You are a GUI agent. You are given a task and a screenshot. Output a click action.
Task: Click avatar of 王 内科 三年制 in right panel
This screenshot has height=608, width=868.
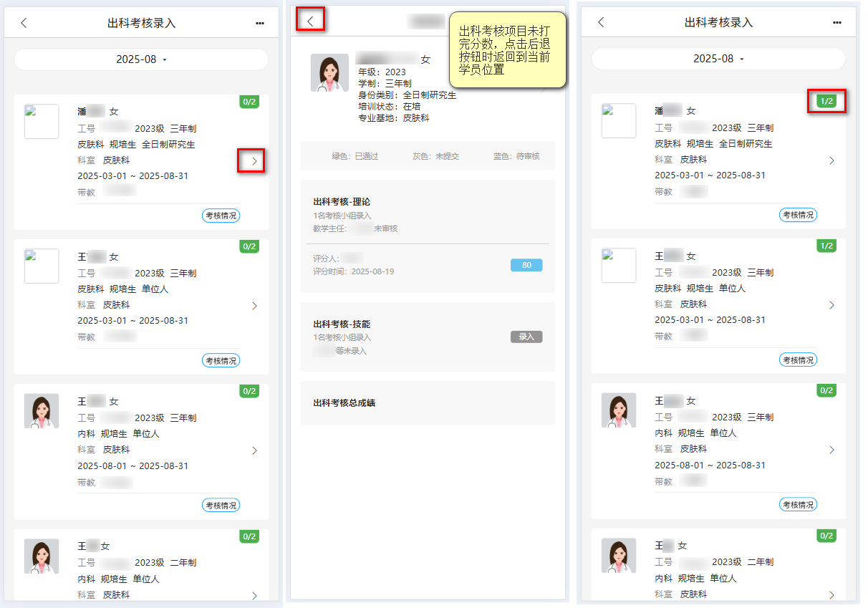click(619, 410)
